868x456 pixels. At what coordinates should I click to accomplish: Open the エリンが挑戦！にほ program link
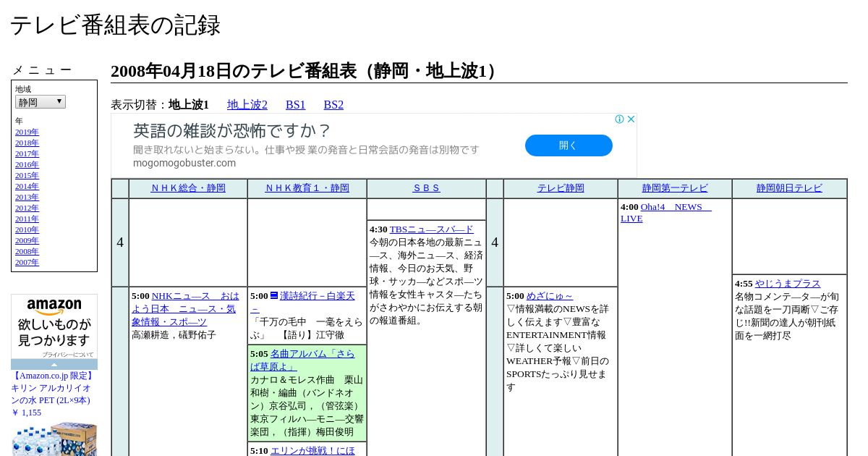point(312,451)
